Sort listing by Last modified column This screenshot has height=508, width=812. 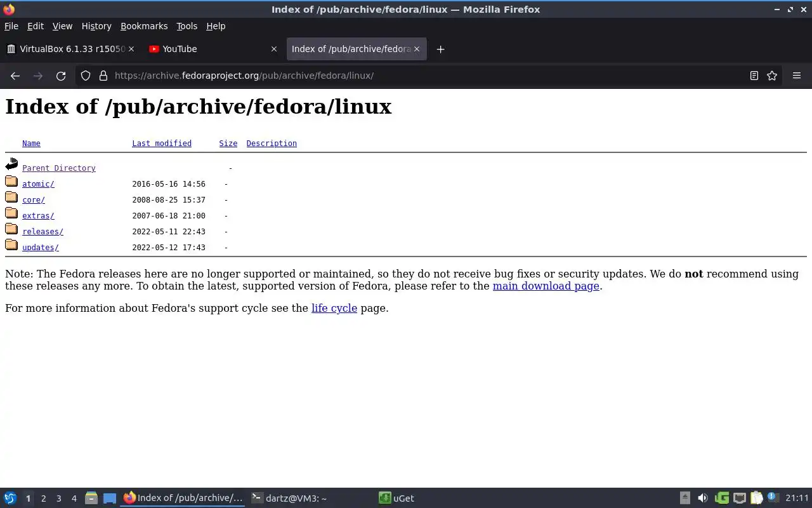point(162,144)
